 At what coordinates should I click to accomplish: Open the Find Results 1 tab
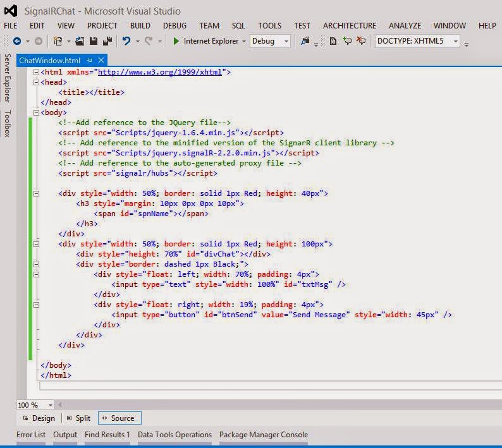(x=107, y=435)
